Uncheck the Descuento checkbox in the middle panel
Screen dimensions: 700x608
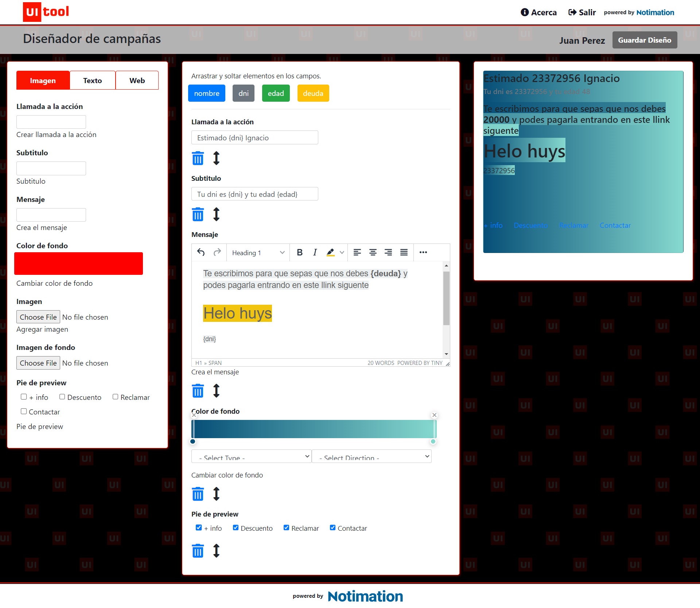[236, 527]
